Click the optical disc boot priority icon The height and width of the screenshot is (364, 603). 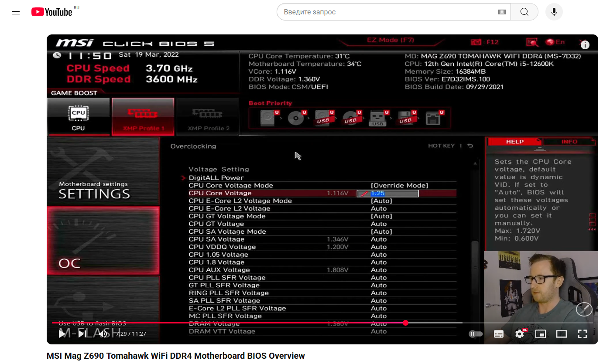click(x=297, y=118)
